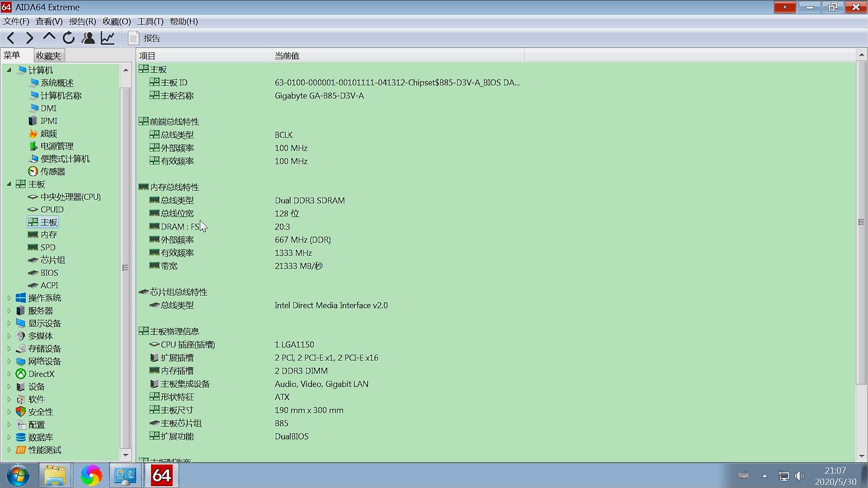Open the user manage icon in toolbar
The image size is (868, 488).
88,38
